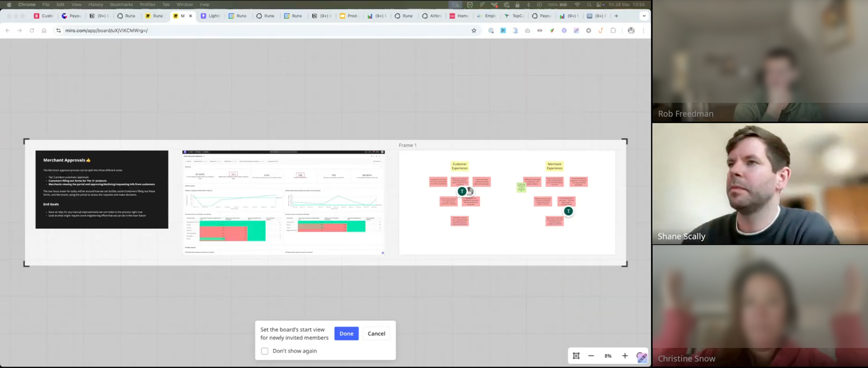Screen dimensions: 868x368
Task: Enable the "Don't show again" checkbox
Action: pyautogui.click(x=264, y=351)
